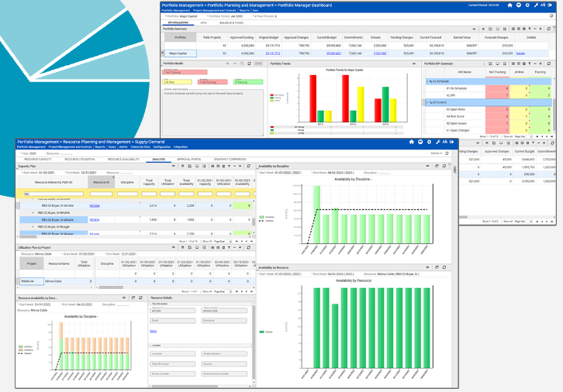563x392 pixels.
Task: Toggle visibility eye of Availability by Resource panel
Action: 427,267
